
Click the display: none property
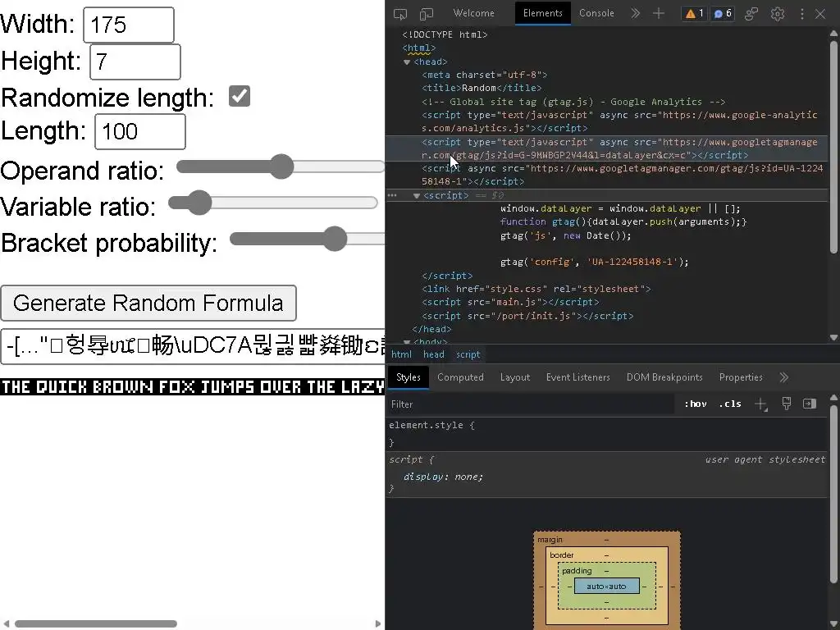point(443,477)
